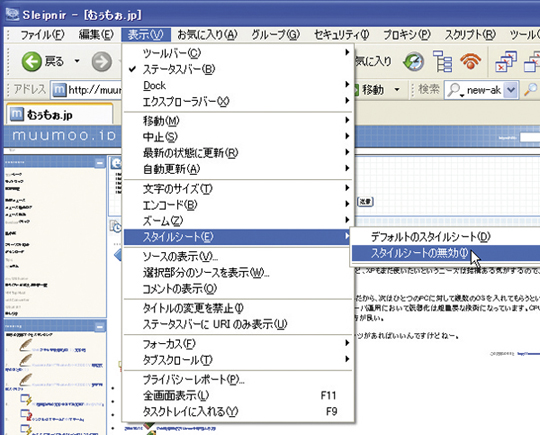Choose スタイルシートの無効(I) in submenu
The image size is (540, 435).
[446, 253]
